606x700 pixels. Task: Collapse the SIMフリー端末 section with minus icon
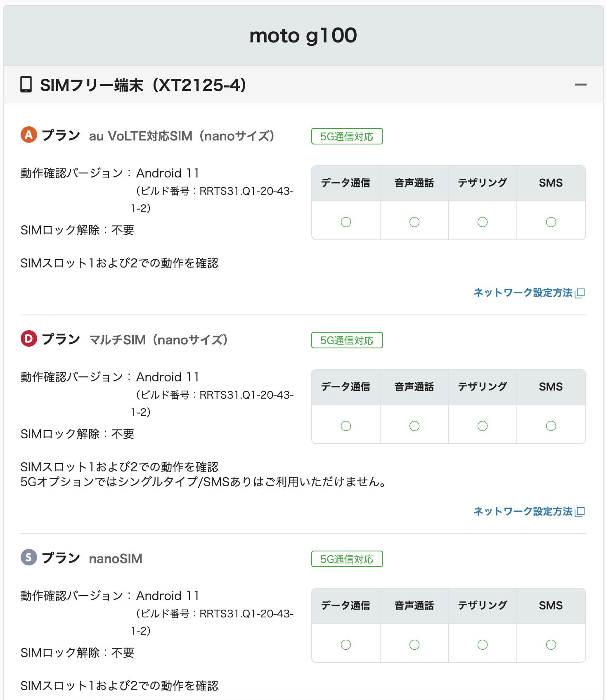point(580,85)
